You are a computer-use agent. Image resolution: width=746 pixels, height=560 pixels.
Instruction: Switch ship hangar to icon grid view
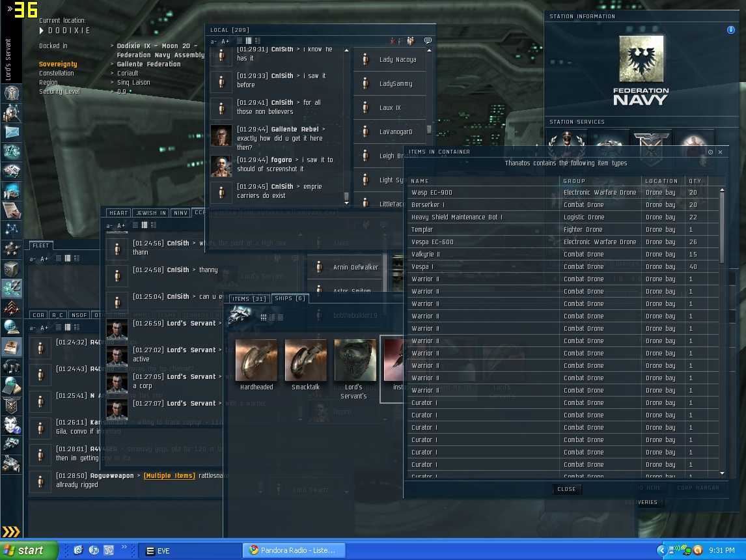(263, 317)
